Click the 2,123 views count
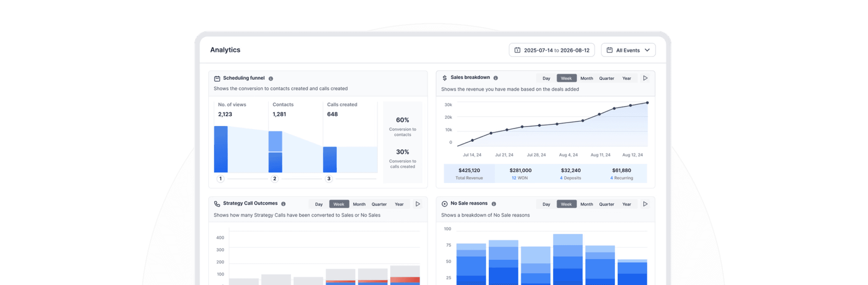The width and height of the screenshot is (868, 285). click(225, 114)
